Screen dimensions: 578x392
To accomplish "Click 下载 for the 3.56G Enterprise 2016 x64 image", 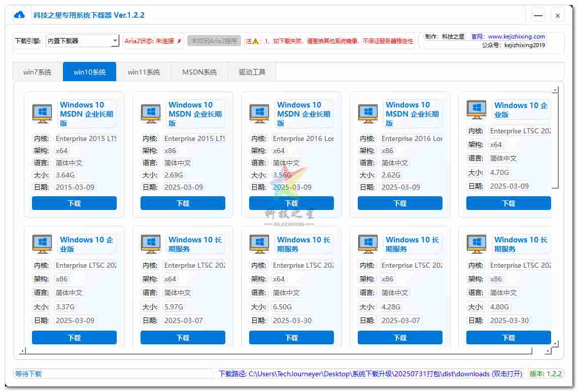I will coord(291,203).
